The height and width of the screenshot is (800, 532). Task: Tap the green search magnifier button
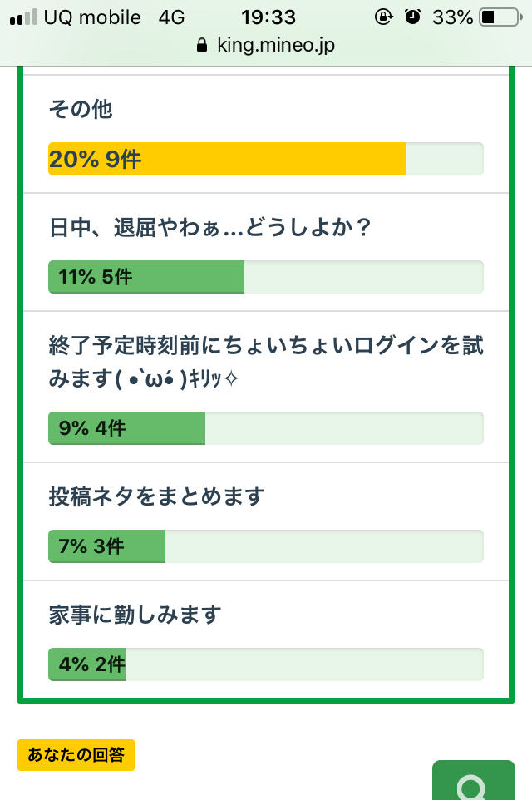click(x=473, y=782)
